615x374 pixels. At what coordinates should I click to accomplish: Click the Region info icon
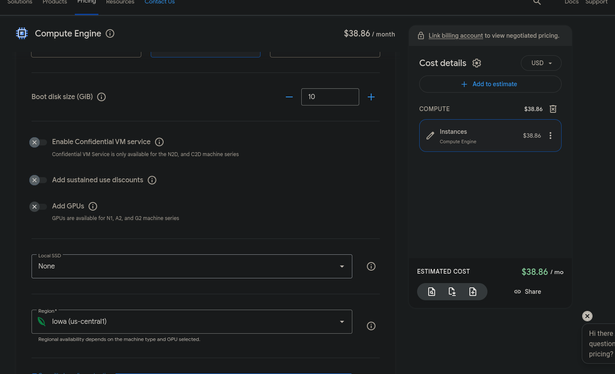pyautogui.click(x=371, y=326)
